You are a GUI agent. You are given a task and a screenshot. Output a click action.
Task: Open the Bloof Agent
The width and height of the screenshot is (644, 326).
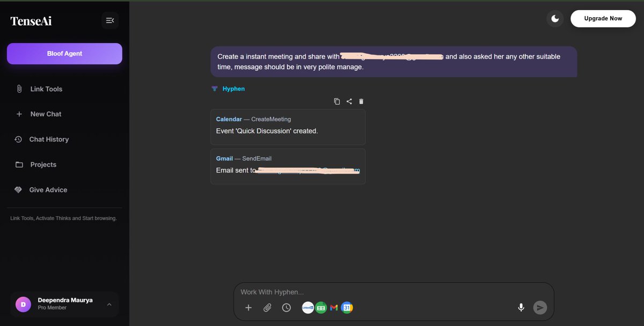coord(64,54)
